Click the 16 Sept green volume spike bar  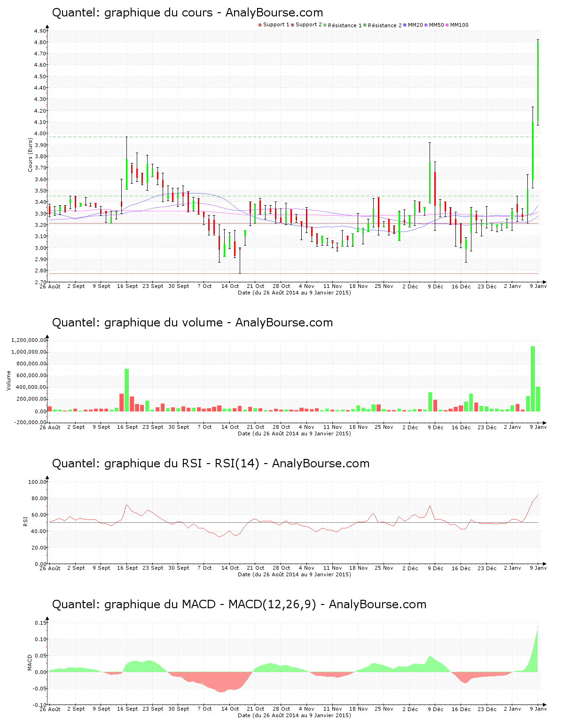126,390
